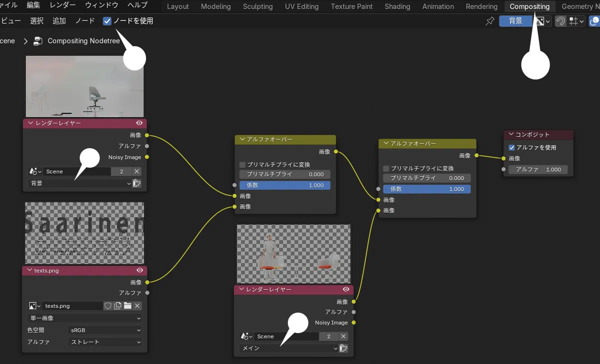
Task: Open scene browse icon on メイン render layer node
Action: [x=246, y=337]
